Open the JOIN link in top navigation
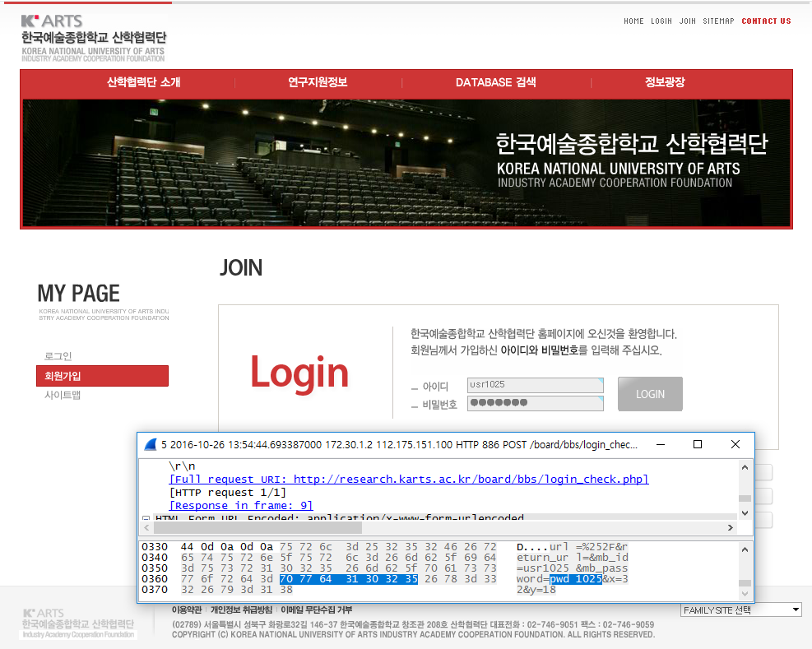Viewport: 812px width, 649px height. (687, 21)
